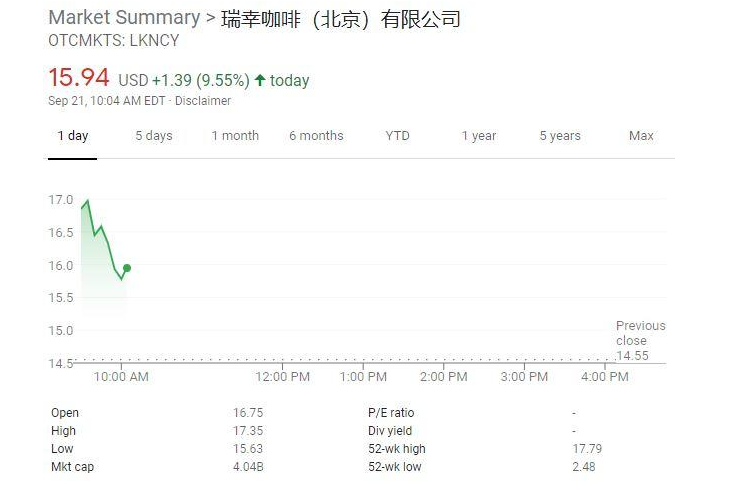Click the Market Summary breadcrumb
Image resolution: width=739 pixels, height=490 pixels.
point(124,18)
